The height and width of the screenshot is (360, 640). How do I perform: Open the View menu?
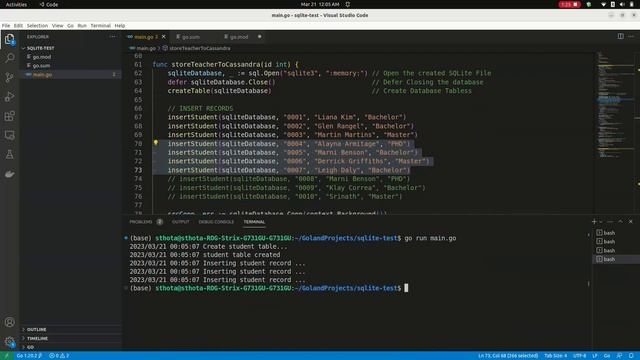58,25
